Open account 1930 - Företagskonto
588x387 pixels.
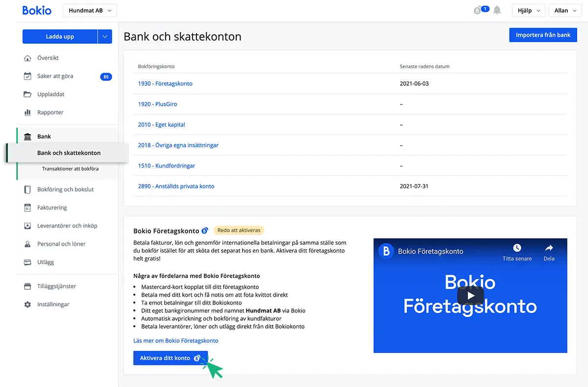[165, 83]
